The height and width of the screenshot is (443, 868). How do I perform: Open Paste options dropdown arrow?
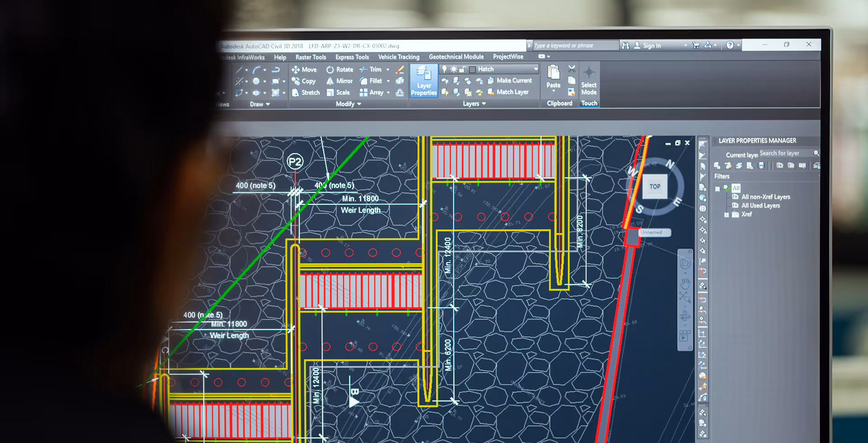click(x=553, y=91)
